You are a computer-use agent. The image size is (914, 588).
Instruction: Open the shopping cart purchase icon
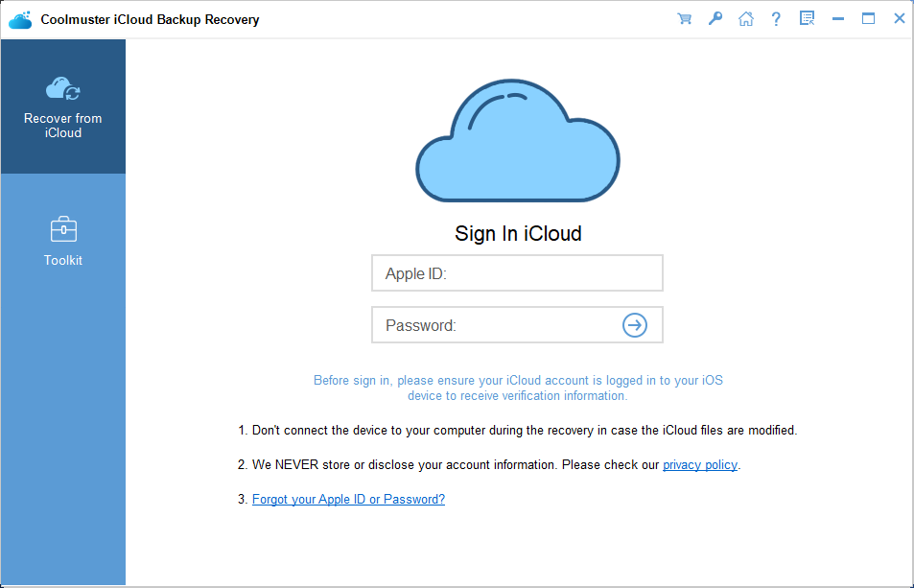click(x=685, y=18)
